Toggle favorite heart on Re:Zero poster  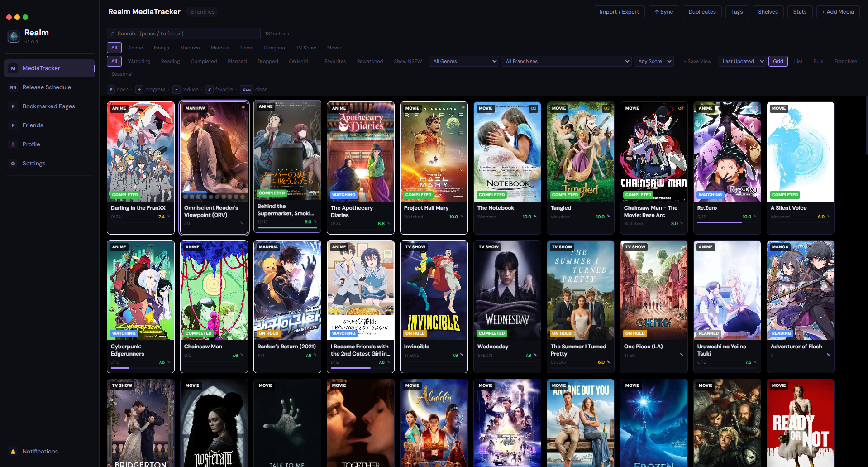coord(756,108)
